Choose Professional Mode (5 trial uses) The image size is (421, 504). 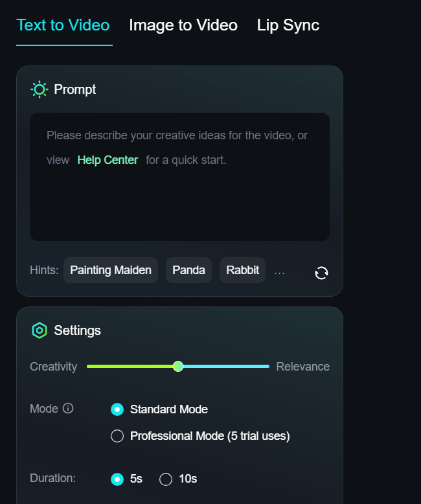click(x=117, y=436)
